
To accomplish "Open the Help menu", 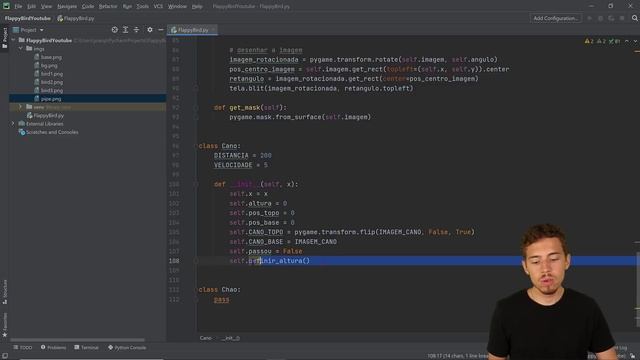I will [x=197, y=7].
